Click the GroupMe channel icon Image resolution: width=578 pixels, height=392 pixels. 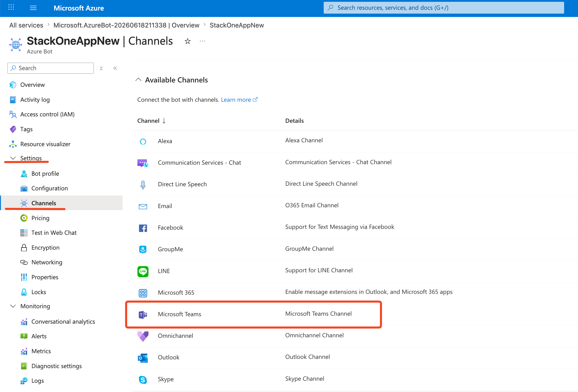pos(143,249)
